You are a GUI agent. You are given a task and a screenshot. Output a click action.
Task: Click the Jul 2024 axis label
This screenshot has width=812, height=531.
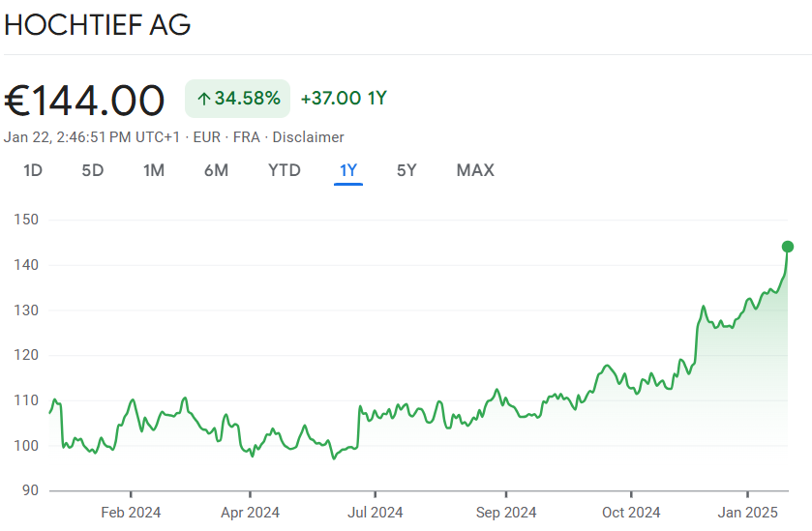(x=375, y=513)
